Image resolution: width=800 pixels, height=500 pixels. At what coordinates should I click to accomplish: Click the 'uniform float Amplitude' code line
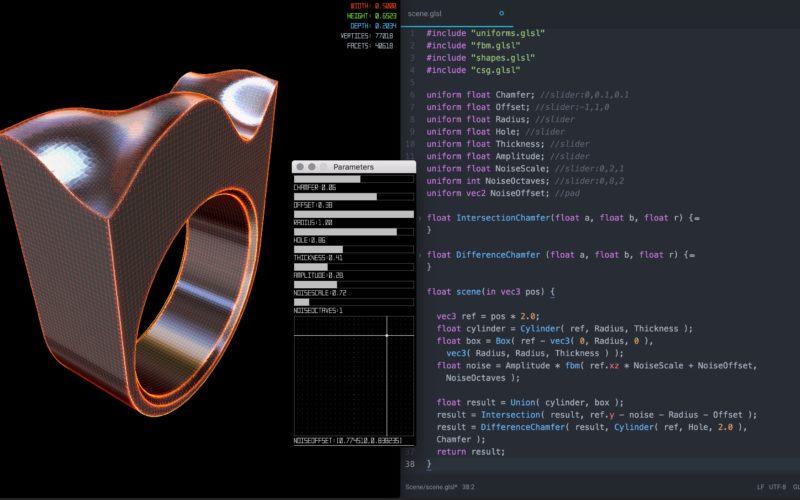(508, 156)
